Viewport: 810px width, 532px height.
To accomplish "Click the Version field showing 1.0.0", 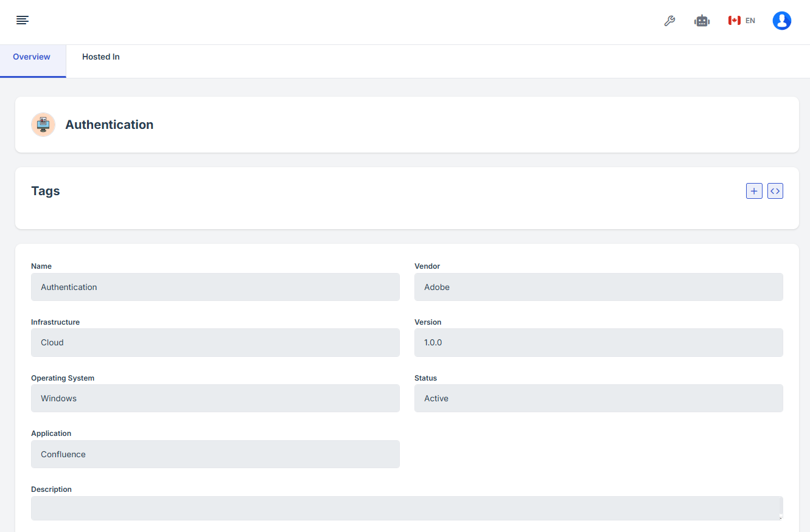I will (598, 342).
